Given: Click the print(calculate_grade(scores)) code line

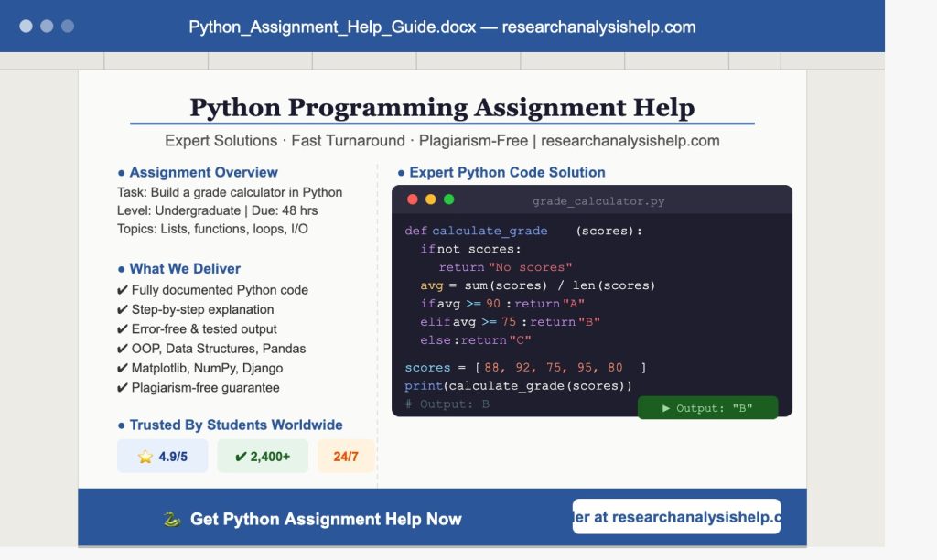Looking at the screenshot, I should click(518, 386).
